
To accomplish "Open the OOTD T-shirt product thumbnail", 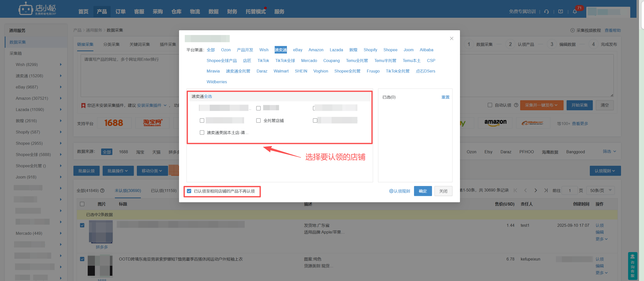I will pyautogui.click(x=100, y=266).
